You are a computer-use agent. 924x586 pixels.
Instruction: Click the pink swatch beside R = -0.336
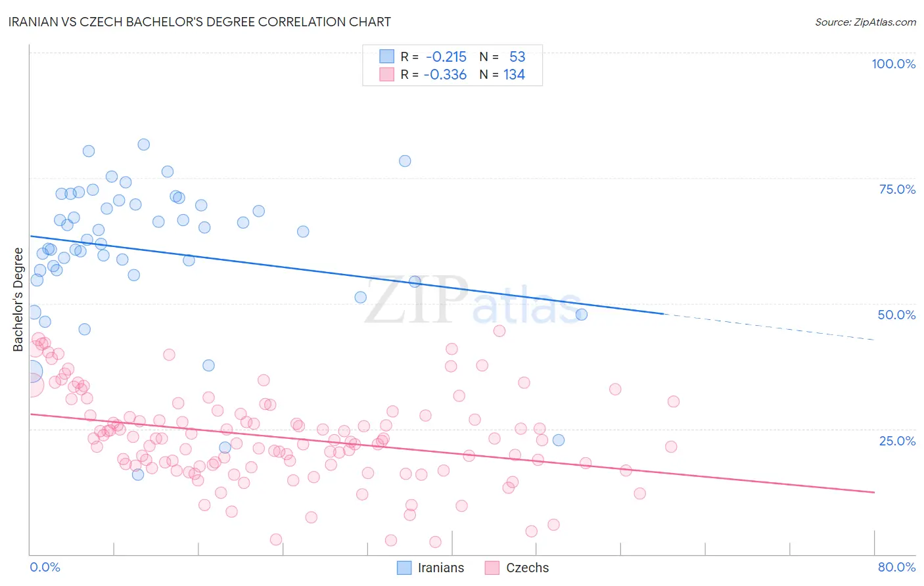386,74
